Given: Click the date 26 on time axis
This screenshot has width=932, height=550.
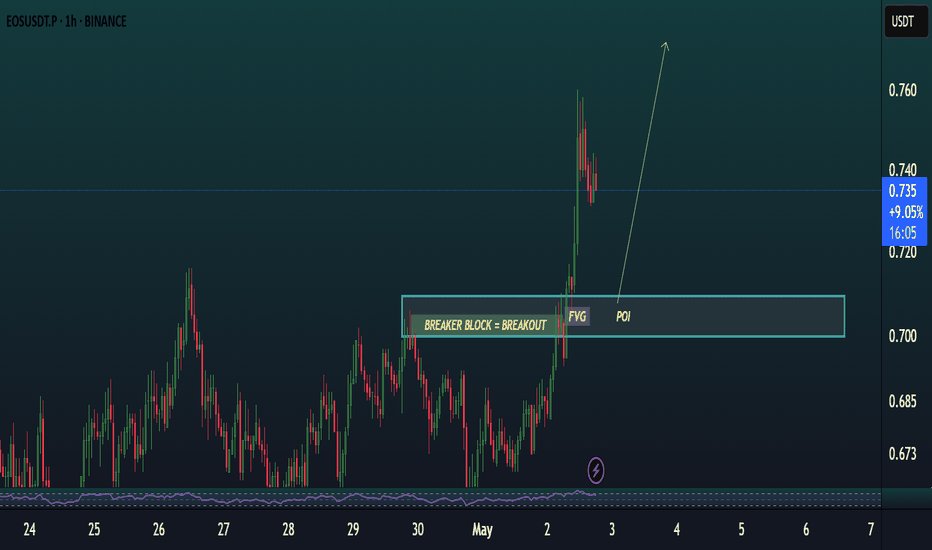Looking at the screenshot, I should pos(159,529).
